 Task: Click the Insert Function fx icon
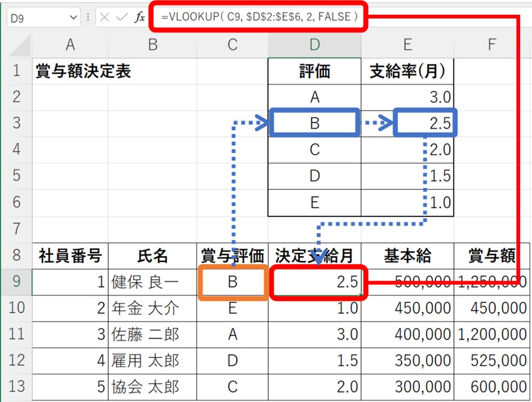[x=140, y=18]
